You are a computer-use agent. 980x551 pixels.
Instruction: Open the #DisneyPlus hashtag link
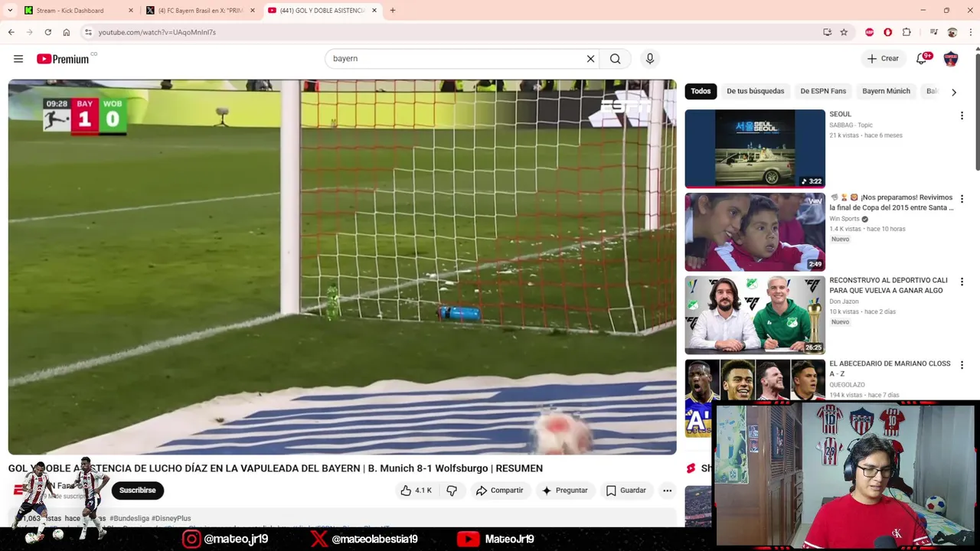click(x=171, y=518)
